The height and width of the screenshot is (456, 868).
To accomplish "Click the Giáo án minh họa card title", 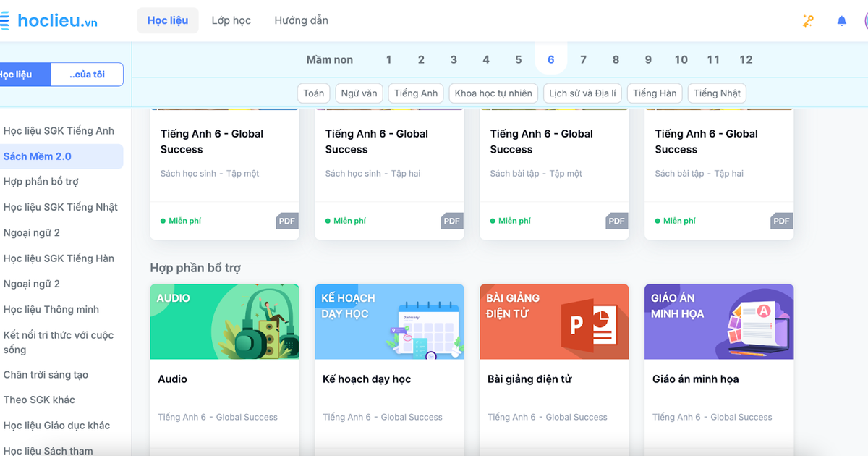I will (696, 379).
